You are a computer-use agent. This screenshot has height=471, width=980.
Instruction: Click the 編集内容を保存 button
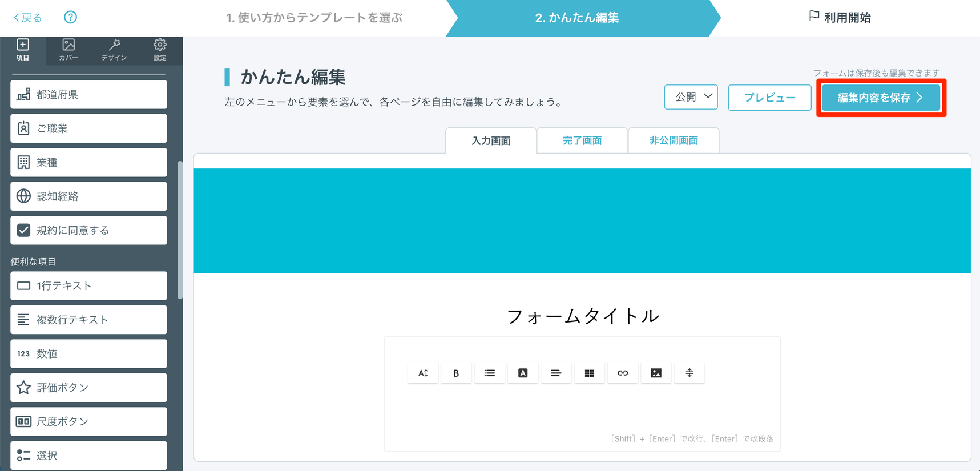click(881, 98)
